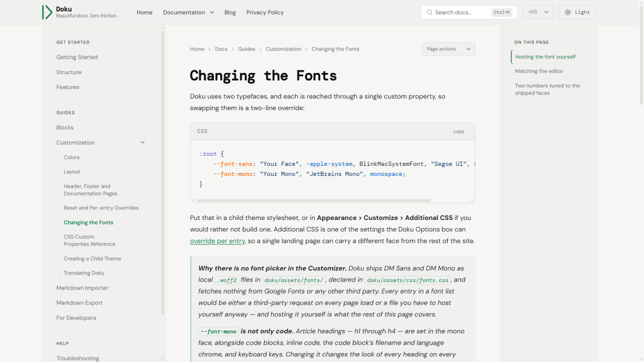Click Guides in the breadcrumb
This screenshot has width=644, height=362.
coord(247,49)
